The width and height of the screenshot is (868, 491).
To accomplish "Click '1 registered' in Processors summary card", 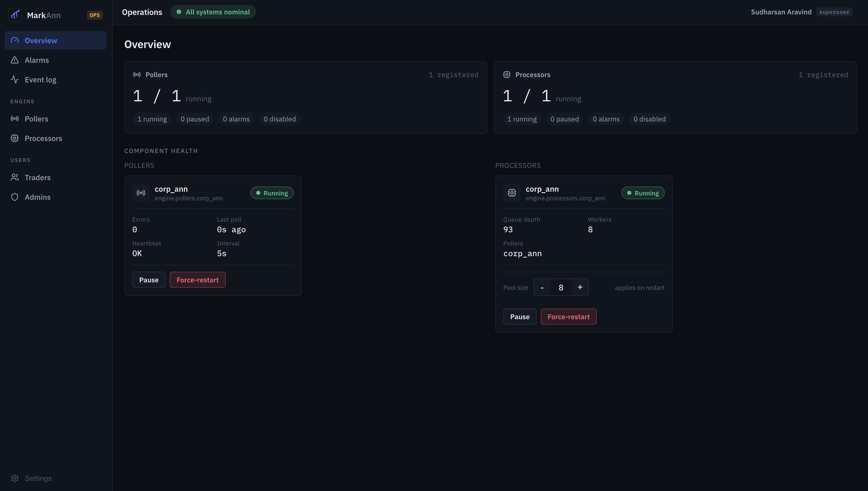I will click(823, 75).
